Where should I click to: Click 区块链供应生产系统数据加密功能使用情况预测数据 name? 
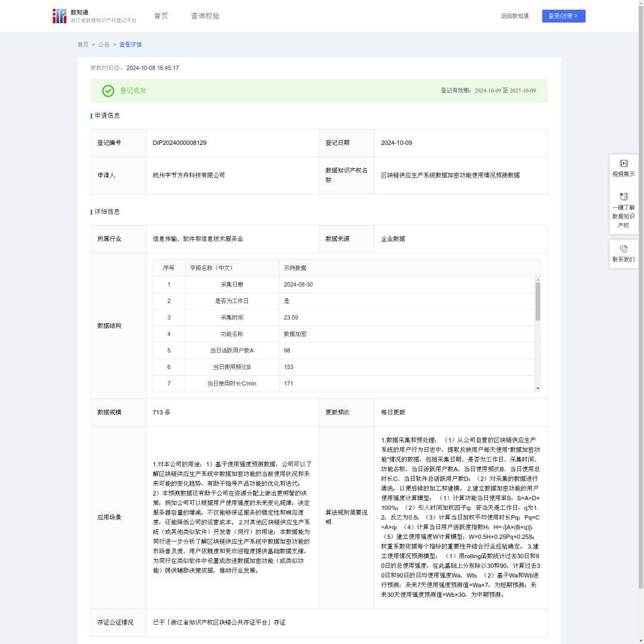[450, 175]
